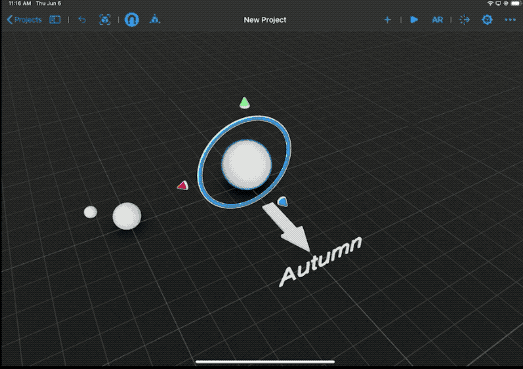Grab the red X-axis cone handle
This screenshot has height=369, width=523.
(x=183, y=186)
